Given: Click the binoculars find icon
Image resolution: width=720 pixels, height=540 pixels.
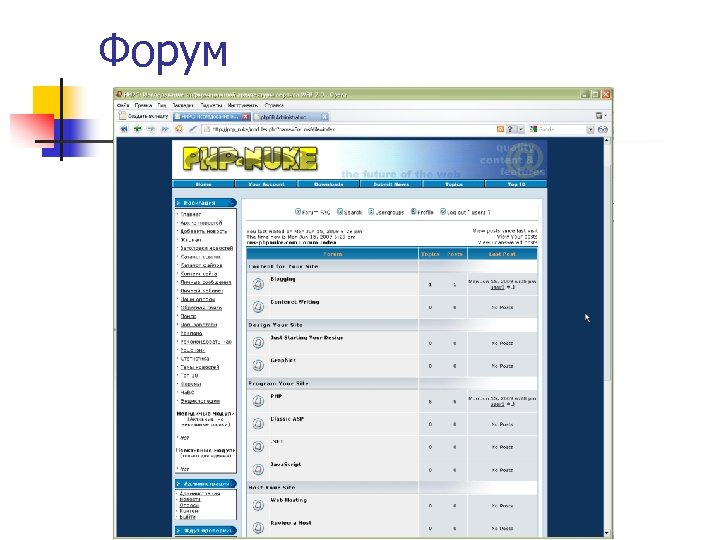Looking at the screenshot, I should (x=603, y=129).
